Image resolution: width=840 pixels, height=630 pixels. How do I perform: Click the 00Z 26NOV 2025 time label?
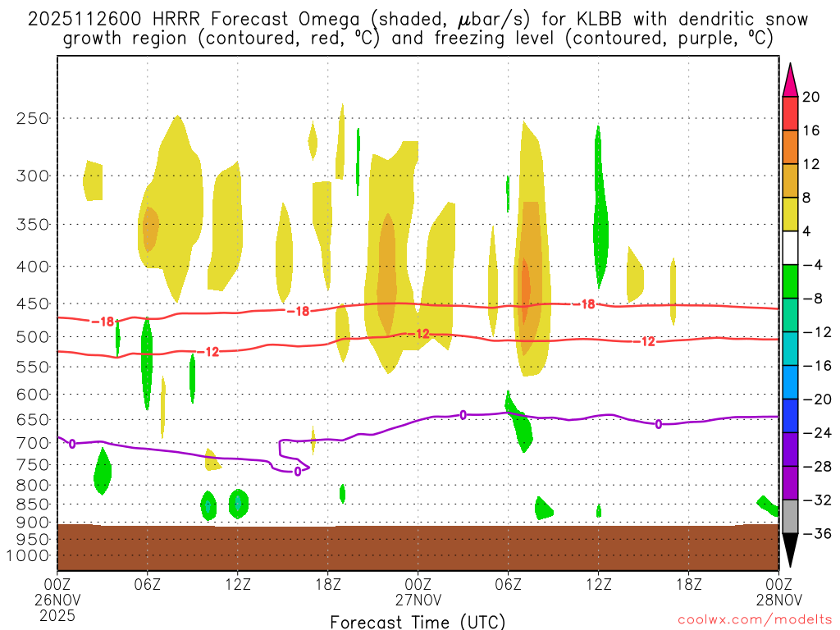[57, 600]
